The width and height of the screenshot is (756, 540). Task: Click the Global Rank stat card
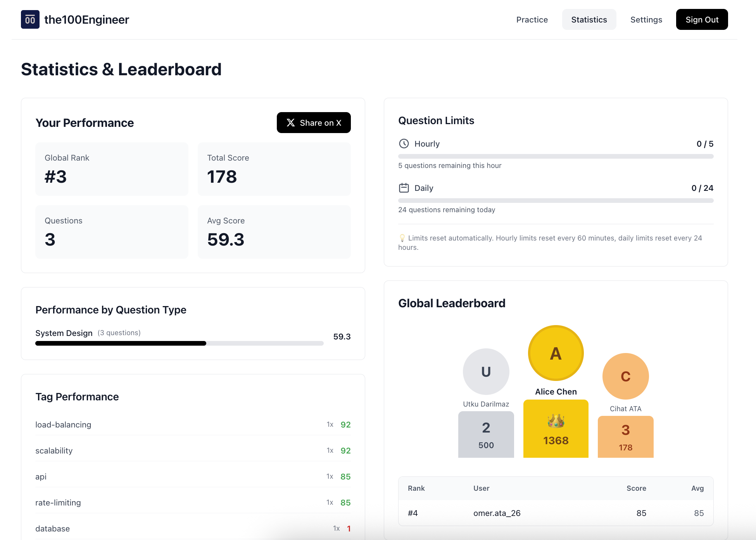tap(112, 169)
